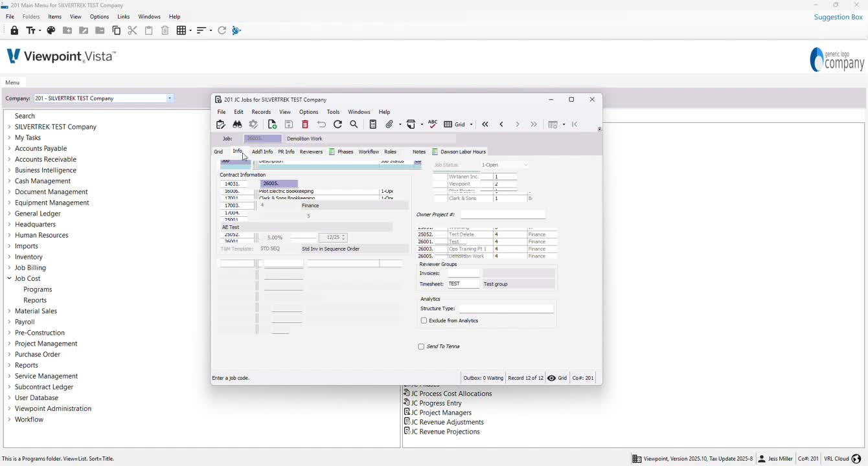
Task: Click the Suggestion Box link
Action: tap(838, 17)
